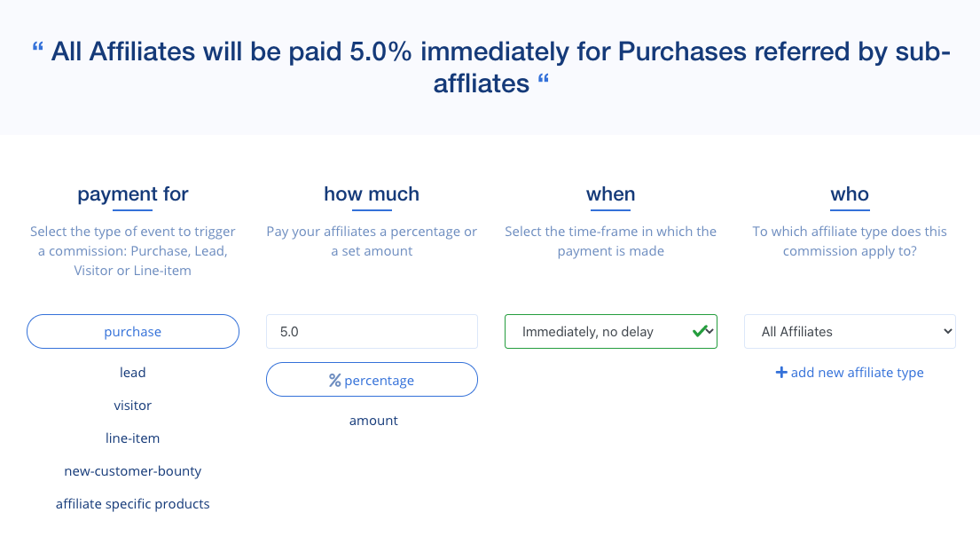The image size is (980, 536).
Task: Click the chevron beside the green checkmark
Action: click(710, 332)
